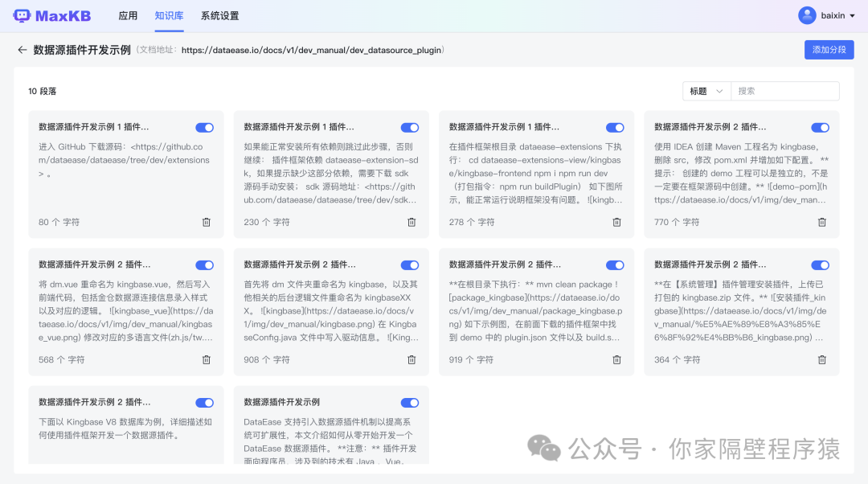Delete the first segment using its trash icon
868x484 pixels.
206,222
